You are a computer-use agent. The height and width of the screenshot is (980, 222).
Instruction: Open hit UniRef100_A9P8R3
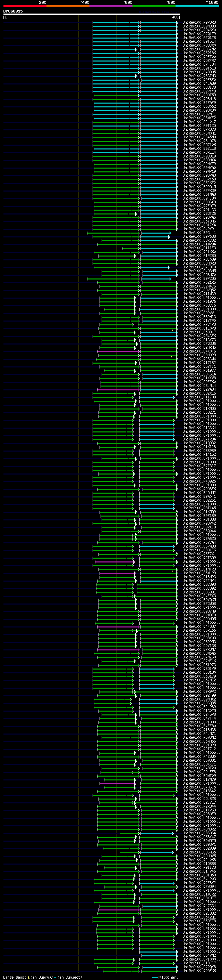click(199, 23)
